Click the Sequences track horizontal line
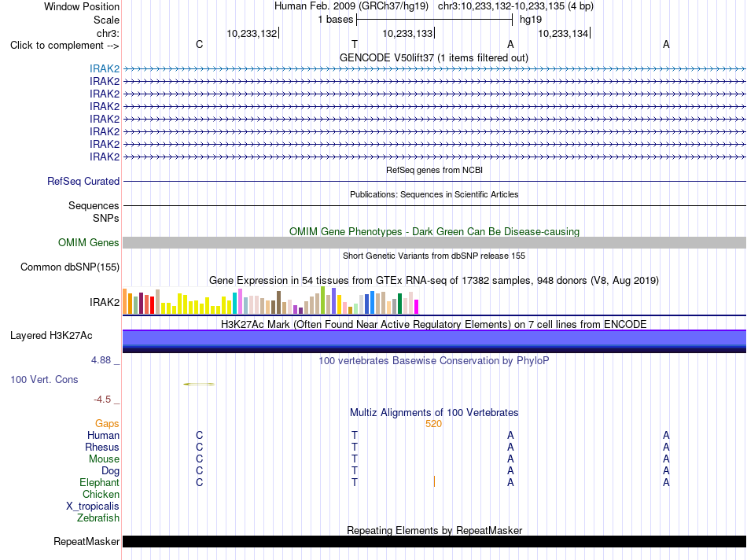Screen dimensions: 747x560 click(434, 205)
